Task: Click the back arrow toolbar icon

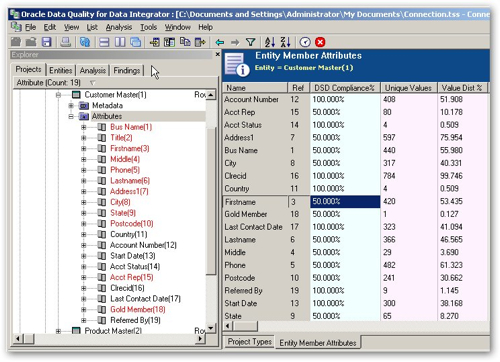Action: pyautogui.click(x=220, y=42)
